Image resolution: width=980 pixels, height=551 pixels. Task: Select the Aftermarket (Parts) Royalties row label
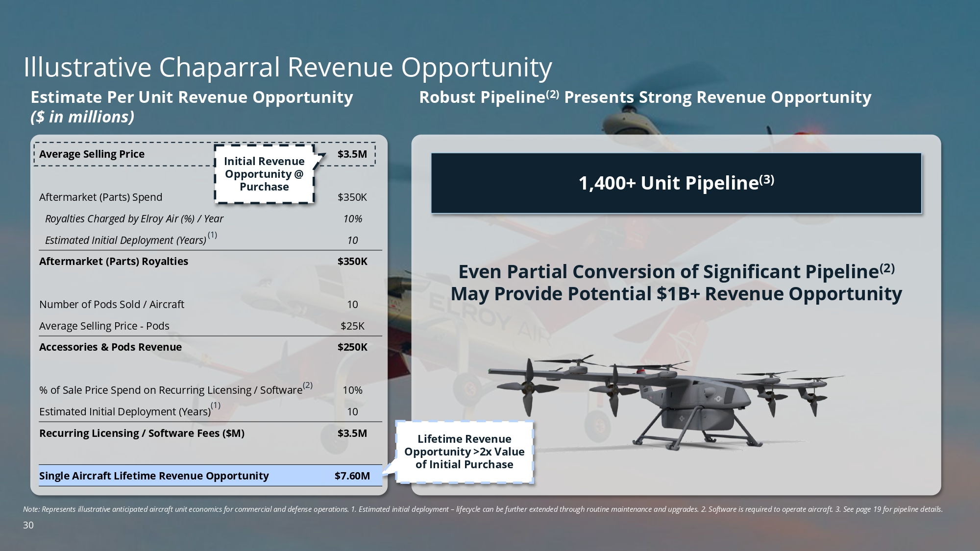114,262
